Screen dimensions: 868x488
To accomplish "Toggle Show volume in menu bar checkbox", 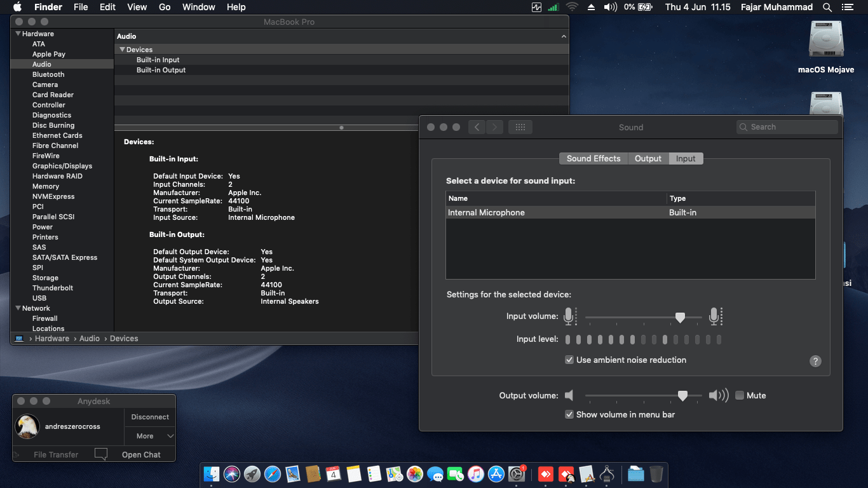I will tap(569, 414).
